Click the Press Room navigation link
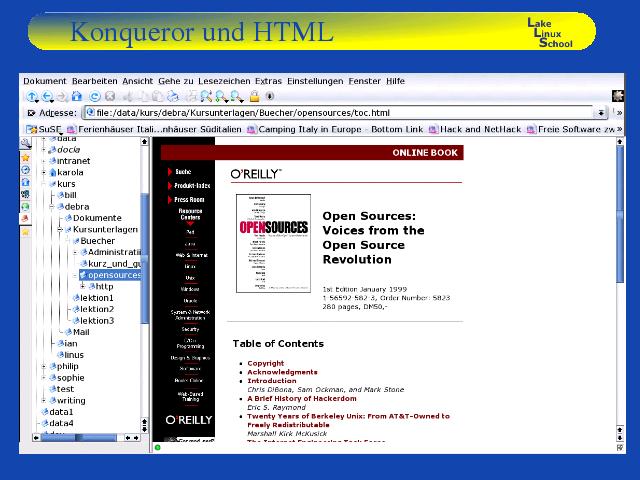640x480 pixels. (189, 200)
